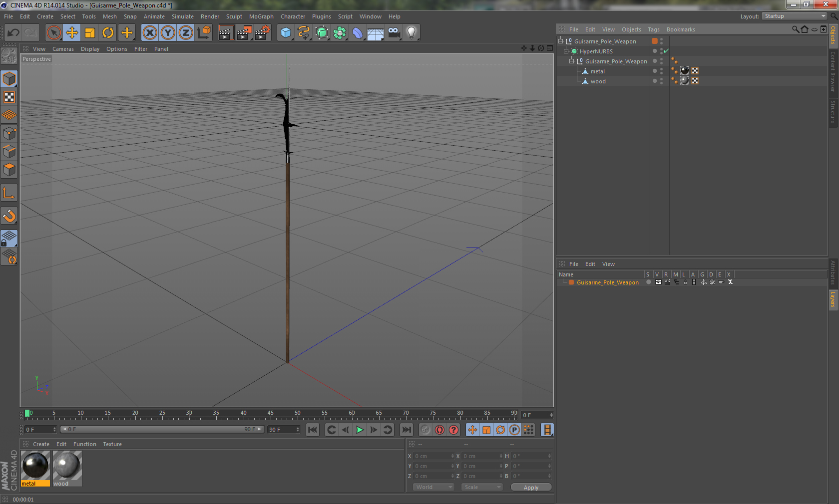Open material manager Texture menu

(112, 444)
